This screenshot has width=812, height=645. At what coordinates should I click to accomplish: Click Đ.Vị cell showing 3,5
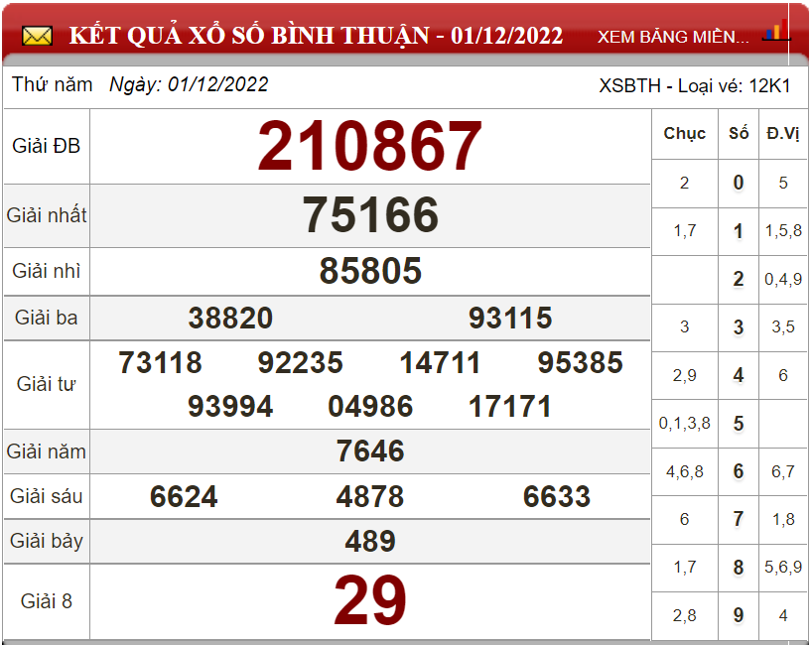pyautogui.click(x=783, y=327)
